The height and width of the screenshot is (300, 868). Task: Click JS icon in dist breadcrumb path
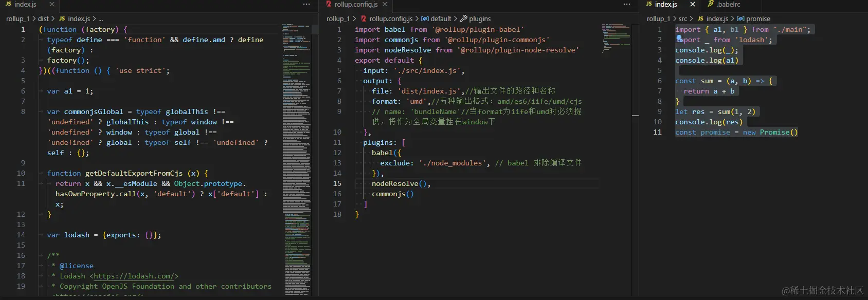point(62,18)
